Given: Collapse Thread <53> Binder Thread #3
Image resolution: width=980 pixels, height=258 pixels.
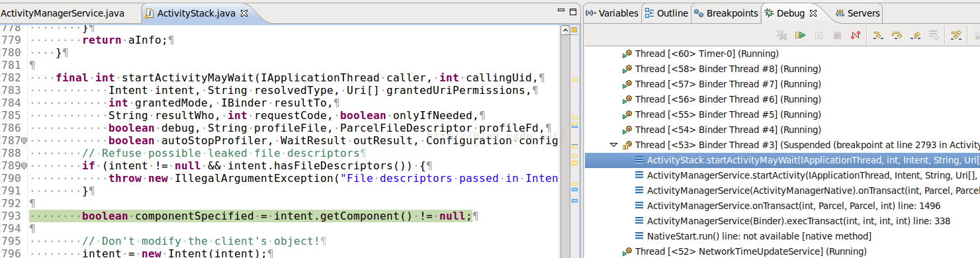Looking at the screenshot, I should click(x=613, y=145).
